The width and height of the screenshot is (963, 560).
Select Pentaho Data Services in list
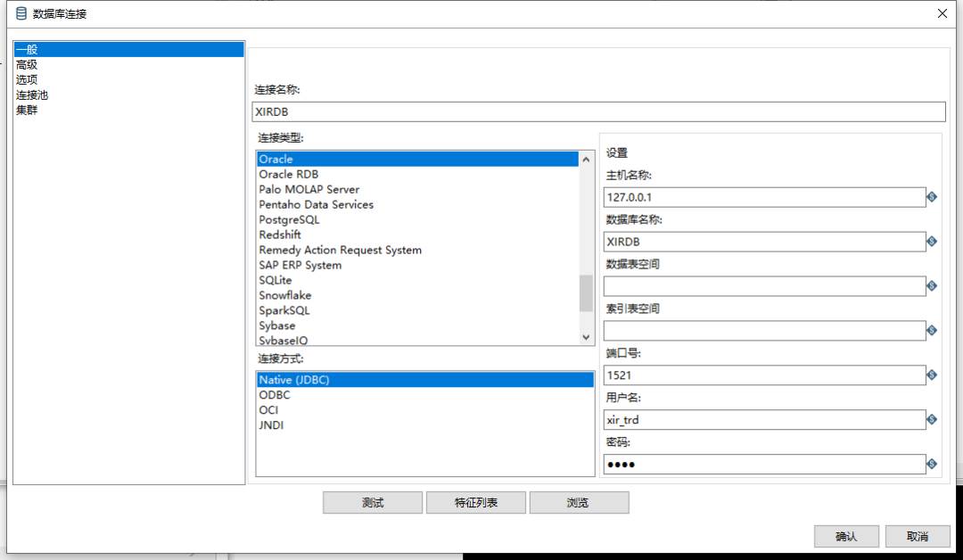[x=317, y=204]
